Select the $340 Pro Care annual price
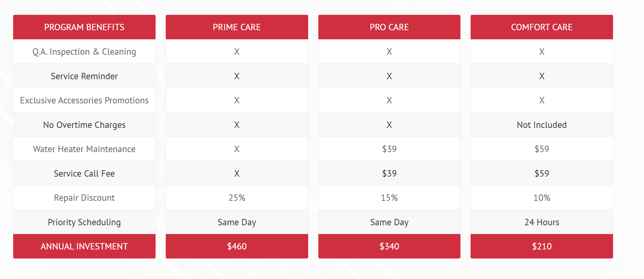Viewport: 644px width, 279px height. tap(389, 246)
